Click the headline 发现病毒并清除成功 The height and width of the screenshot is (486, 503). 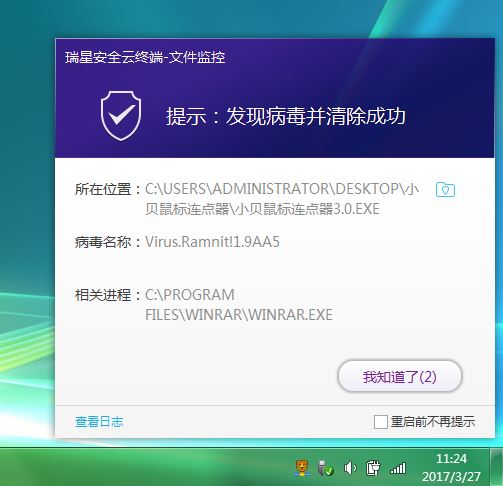point(316,116)
